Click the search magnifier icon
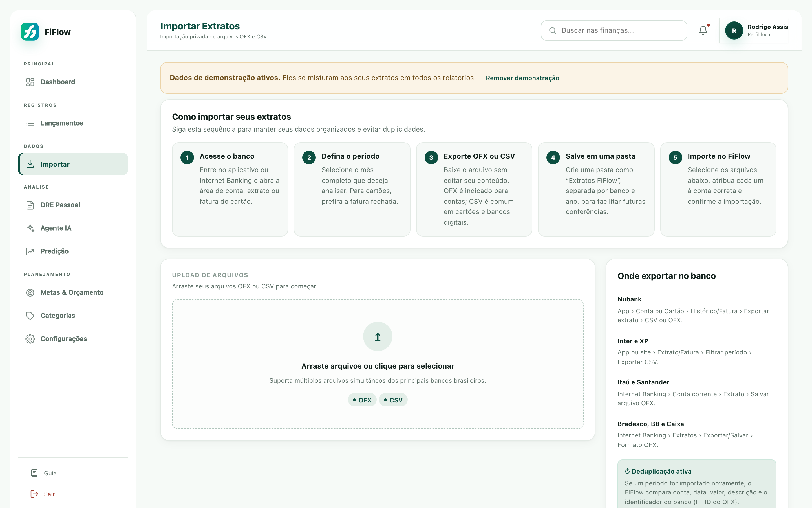The height and width of the screenshot is (508, 812). (x=552, y=30)
